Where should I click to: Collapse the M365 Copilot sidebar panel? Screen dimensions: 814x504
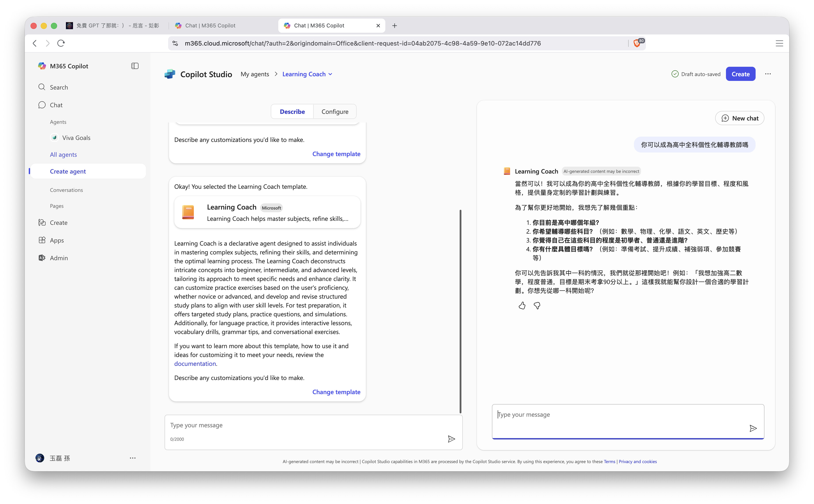135,66
